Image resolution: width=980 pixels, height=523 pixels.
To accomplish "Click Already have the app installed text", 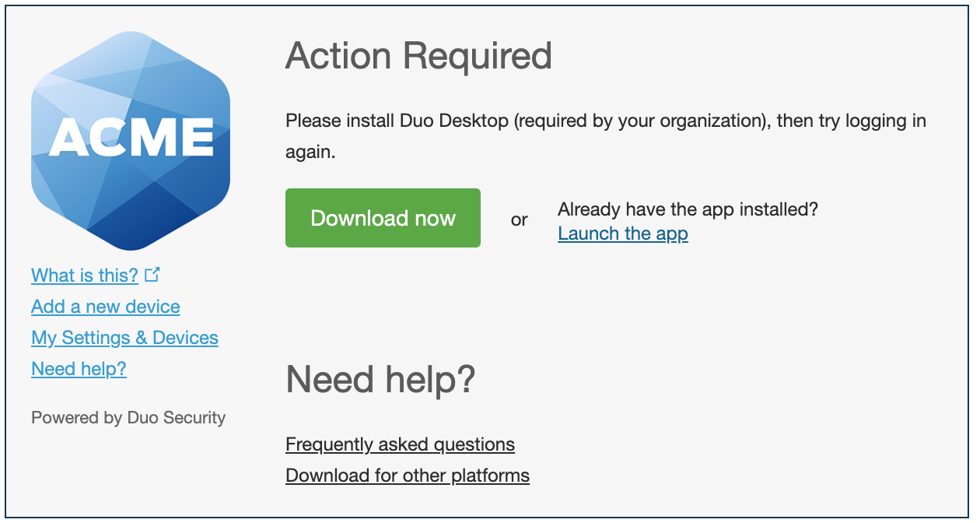I will point(688,209).
